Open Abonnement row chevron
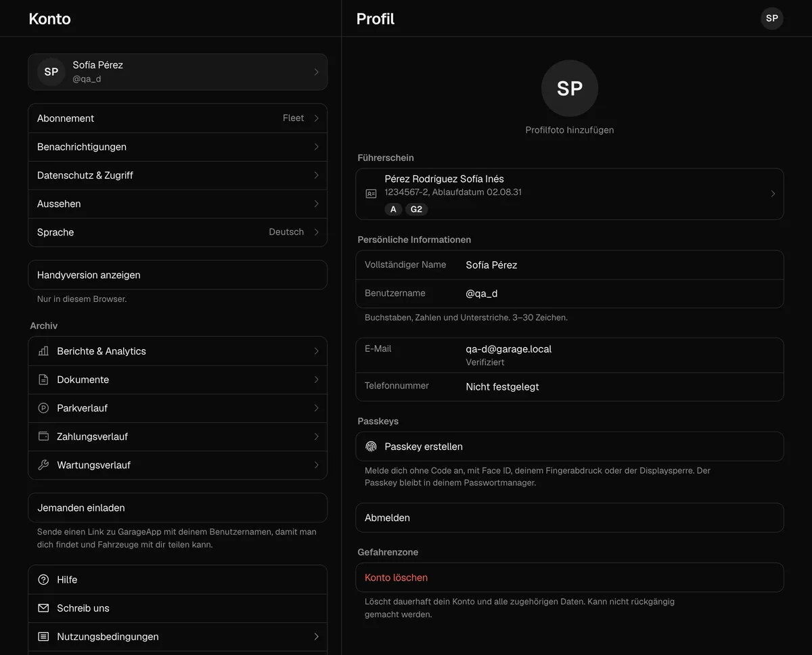Viewport: 812px width, 655px height. (x=316, y=118)
